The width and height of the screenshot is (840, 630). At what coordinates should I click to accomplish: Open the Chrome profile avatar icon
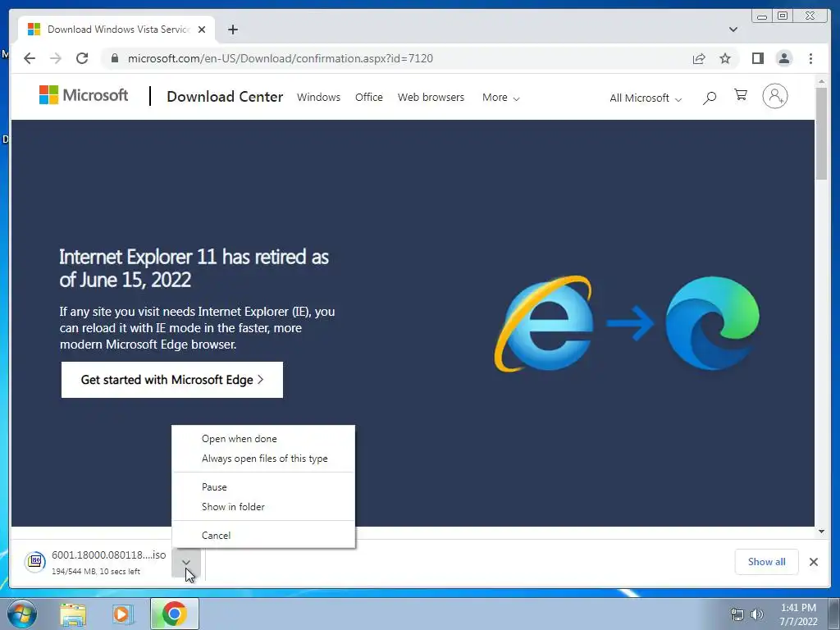click(784, 58)
